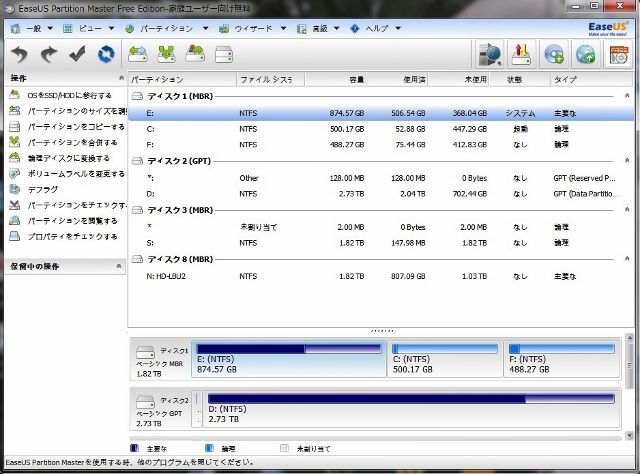Expand the ウィザード menu dropdown arrow
Viewport: 640px width, 474px height.
(x=283, y=29)
